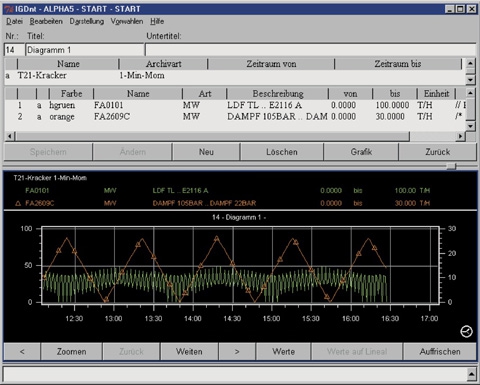
Task: Click the Grafik button
Action: tap(361, 152)
